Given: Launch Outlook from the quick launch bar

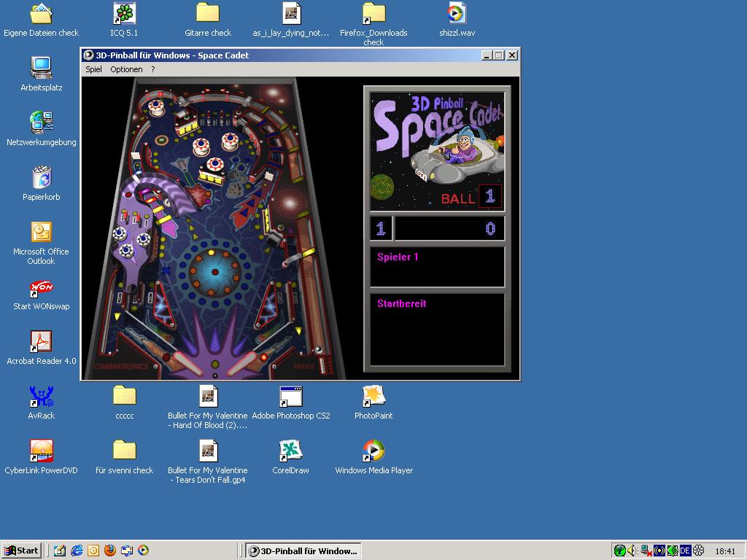Looking at the screenshot, I should 93,551.
